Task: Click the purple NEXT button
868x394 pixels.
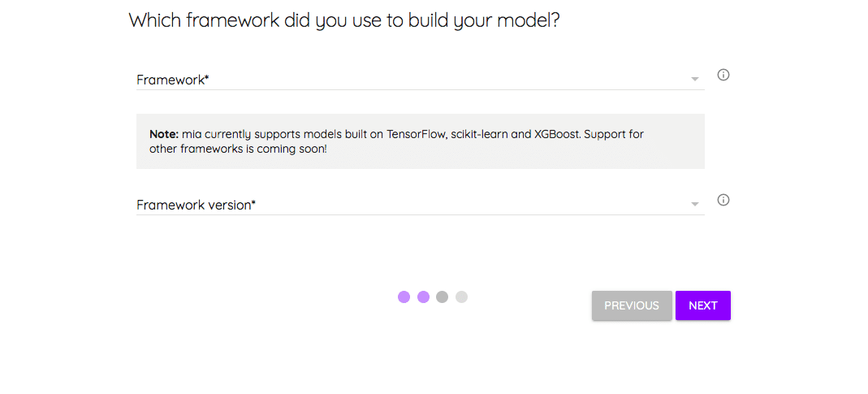Action: pyautogui.click(x=703, y=305)
